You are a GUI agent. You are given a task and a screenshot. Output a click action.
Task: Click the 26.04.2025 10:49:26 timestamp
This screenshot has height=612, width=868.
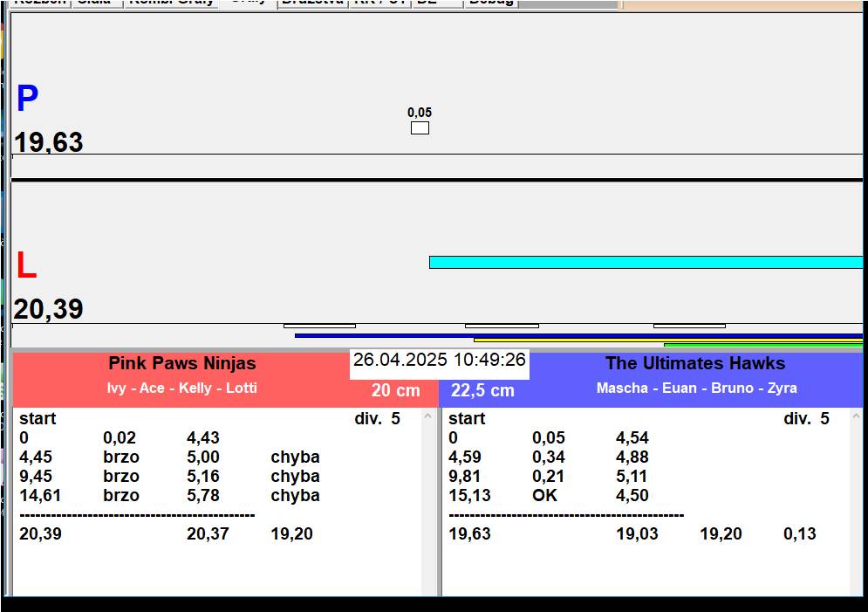(x=440, y=360)
